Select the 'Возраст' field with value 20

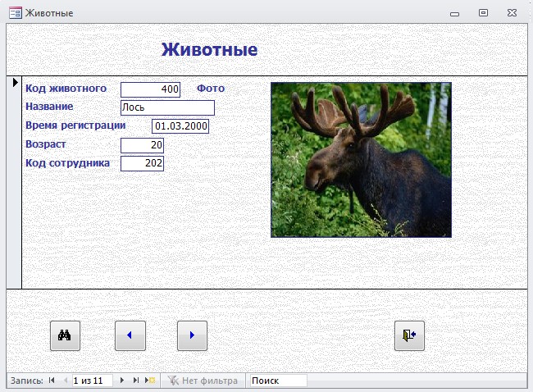click(142, 145)
